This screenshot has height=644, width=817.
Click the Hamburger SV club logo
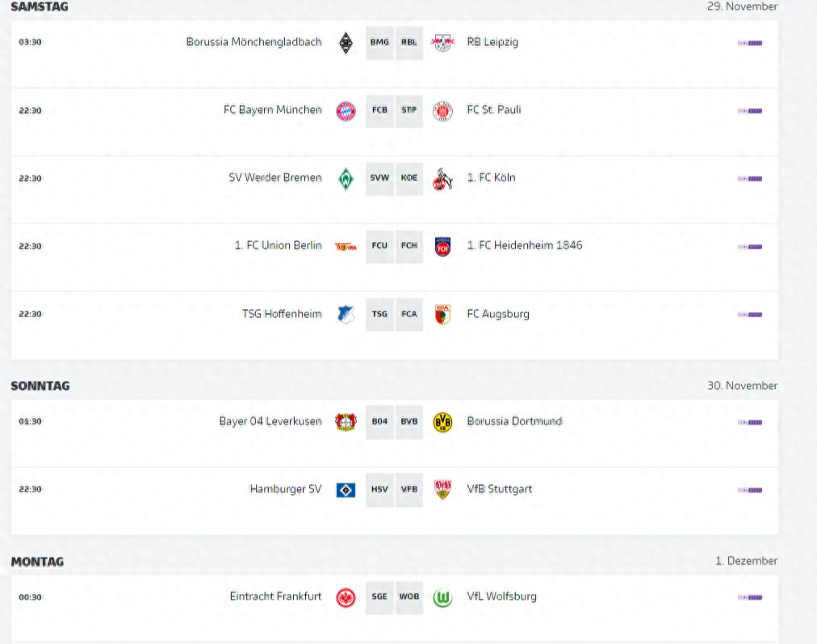pos(346,490)
